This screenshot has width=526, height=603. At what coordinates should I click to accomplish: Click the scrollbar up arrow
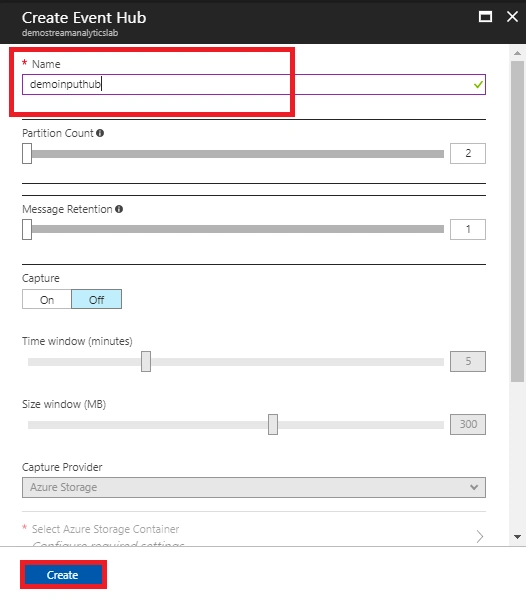click(x=518, y=53)
